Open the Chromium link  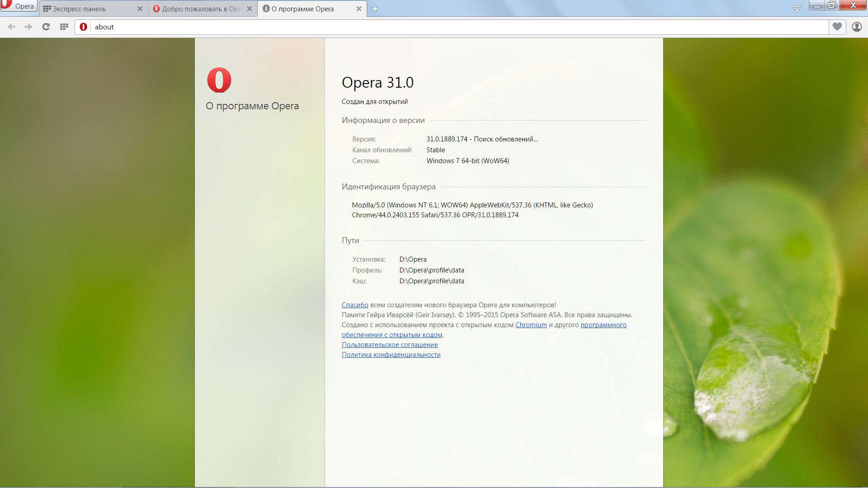coord(531,325)
